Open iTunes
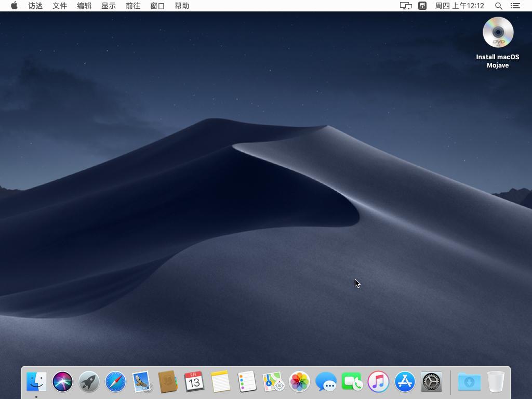 (x=378, y=381)
